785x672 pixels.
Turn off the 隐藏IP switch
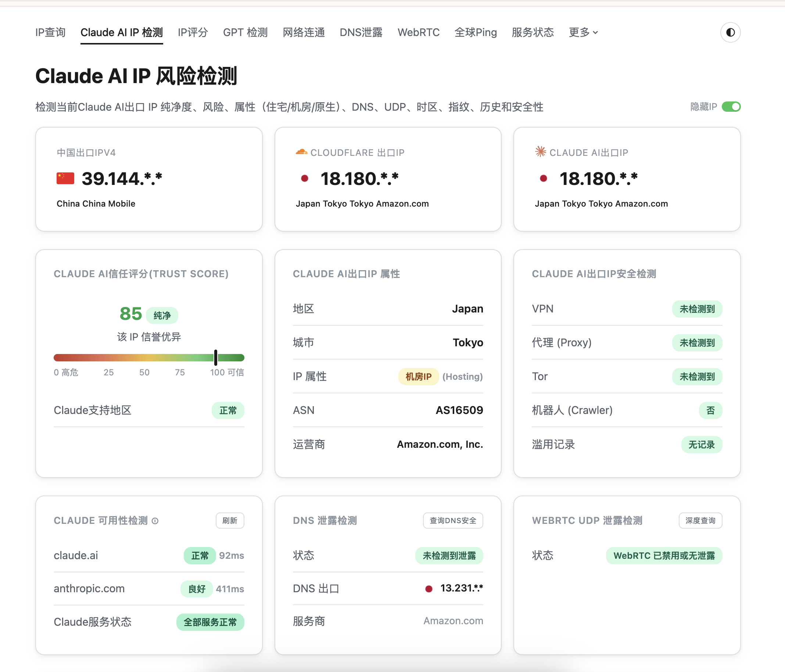731,107
